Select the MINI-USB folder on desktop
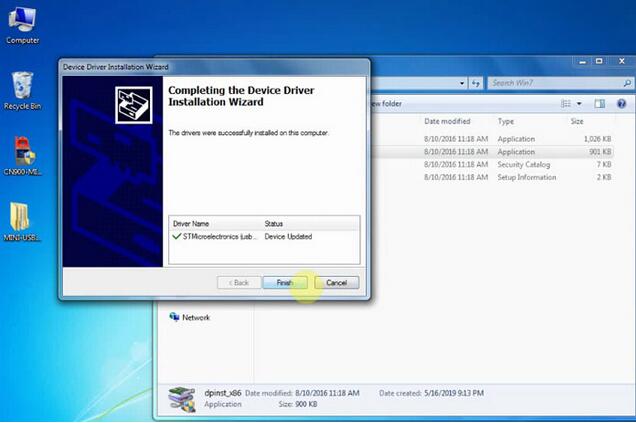The image size is (636, 423). click(21, 222)
